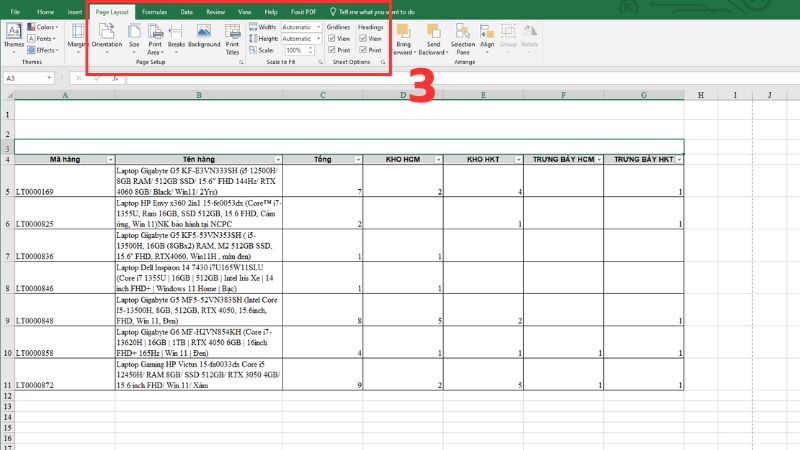Open the Orientation options

[x=107, y=38]
